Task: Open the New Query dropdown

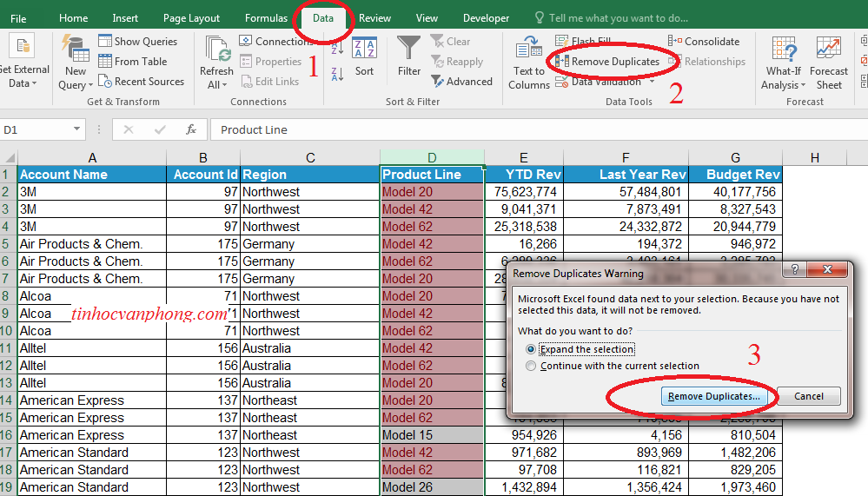Action: click(76, 62)
